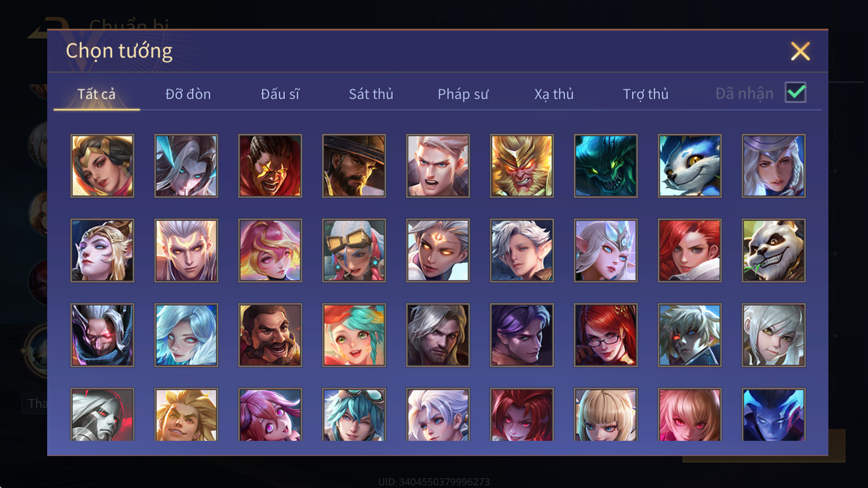The height and width of the screenshot is (488, 868).
Task: Show the Pháp sư hero category
Action: click(x=463, y=94)
